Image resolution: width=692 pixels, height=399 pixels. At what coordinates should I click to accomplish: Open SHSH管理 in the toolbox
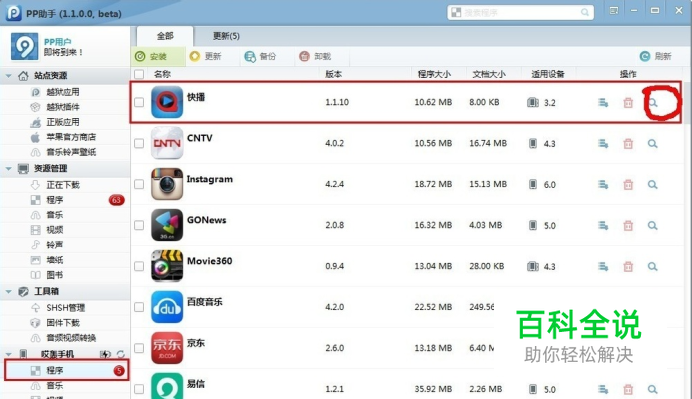click(65, 308)
